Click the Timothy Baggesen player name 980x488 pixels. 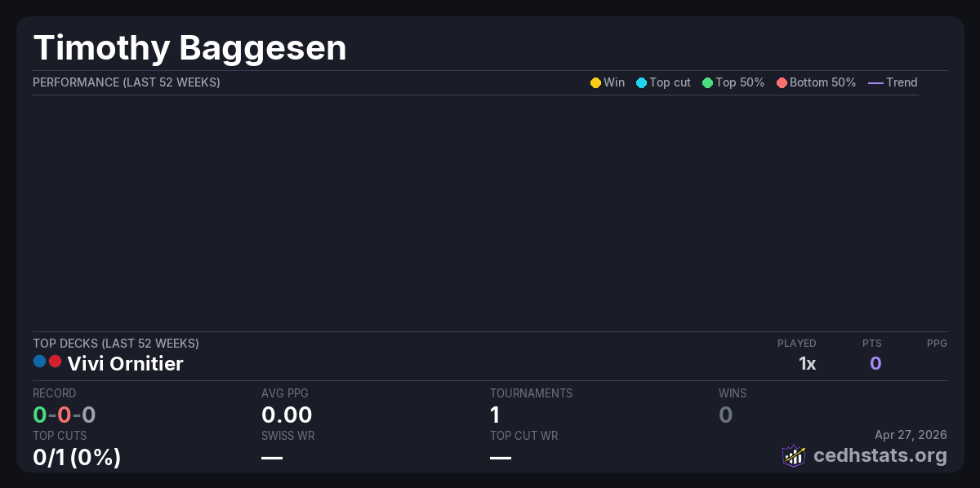point(189,48)
